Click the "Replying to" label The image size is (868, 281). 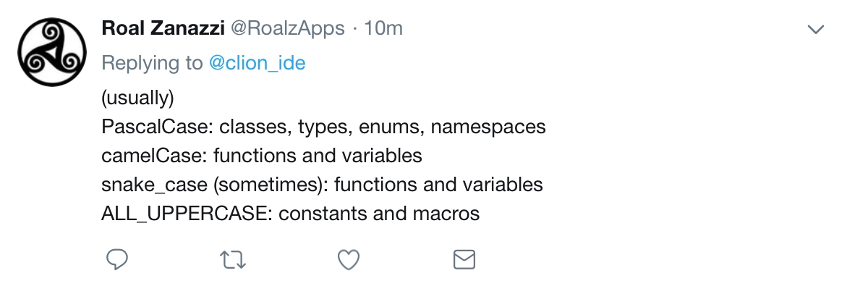152,63
